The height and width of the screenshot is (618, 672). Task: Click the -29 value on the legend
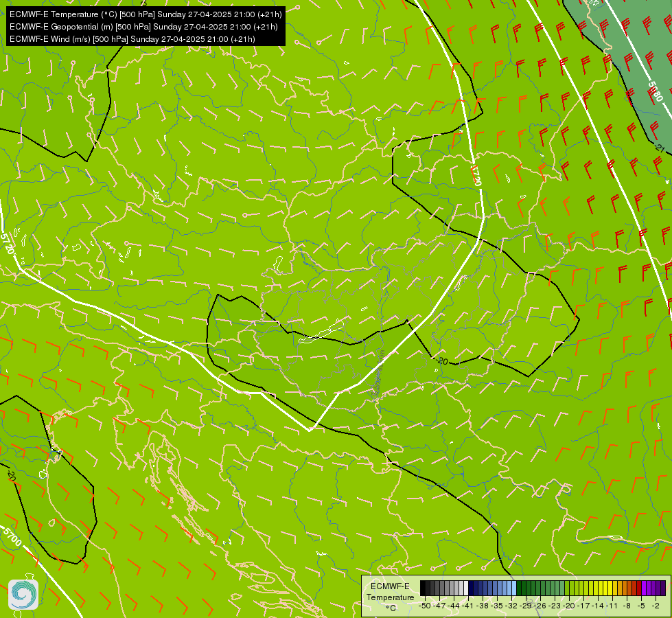click(x=526, y=606)
